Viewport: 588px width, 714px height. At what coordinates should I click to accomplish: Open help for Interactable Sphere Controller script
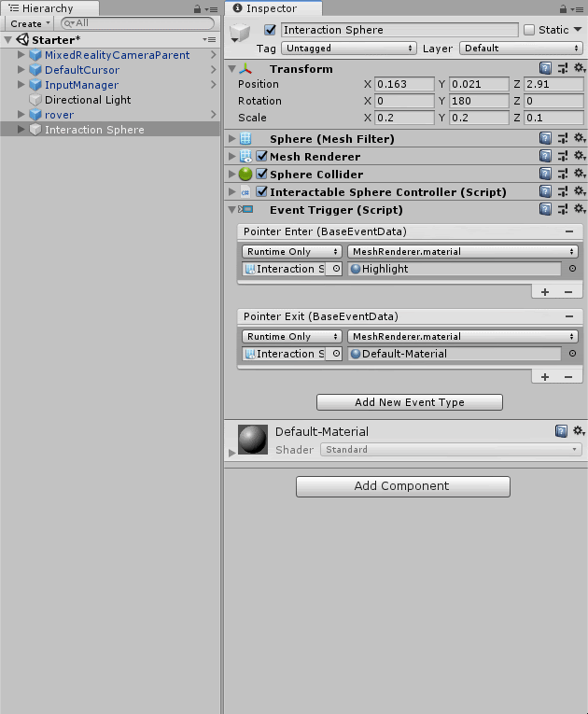point(545,191)
